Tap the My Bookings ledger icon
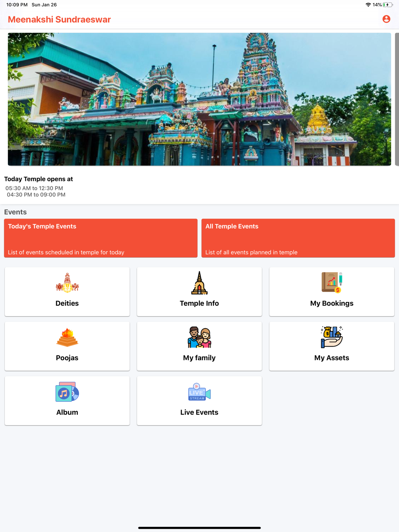Viewport: 399px width, 532px height. coord(332,282)
